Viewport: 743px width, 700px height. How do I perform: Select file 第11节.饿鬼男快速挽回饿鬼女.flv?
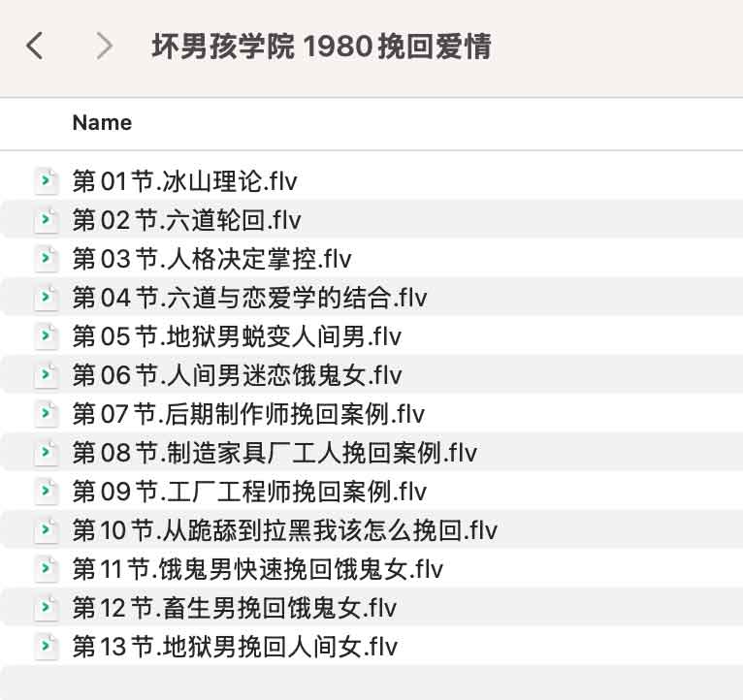[258, 569]
